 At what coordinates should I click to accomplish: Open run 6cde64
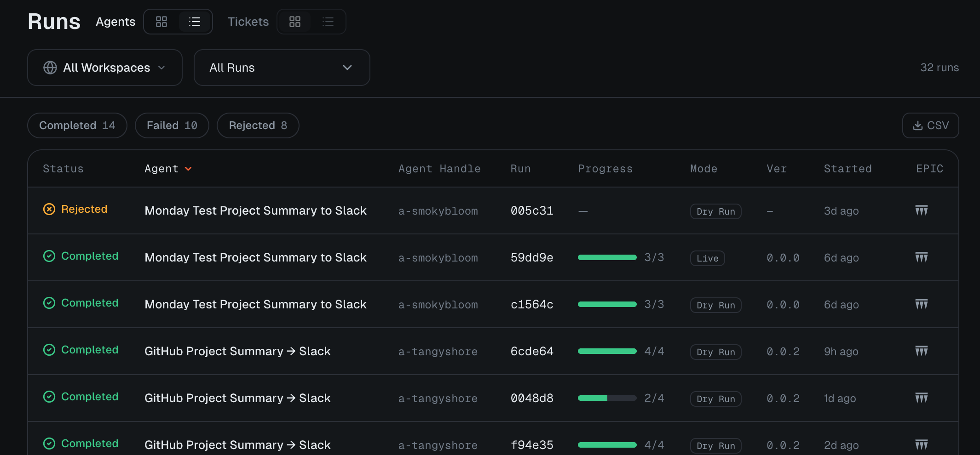click(532, 351)
